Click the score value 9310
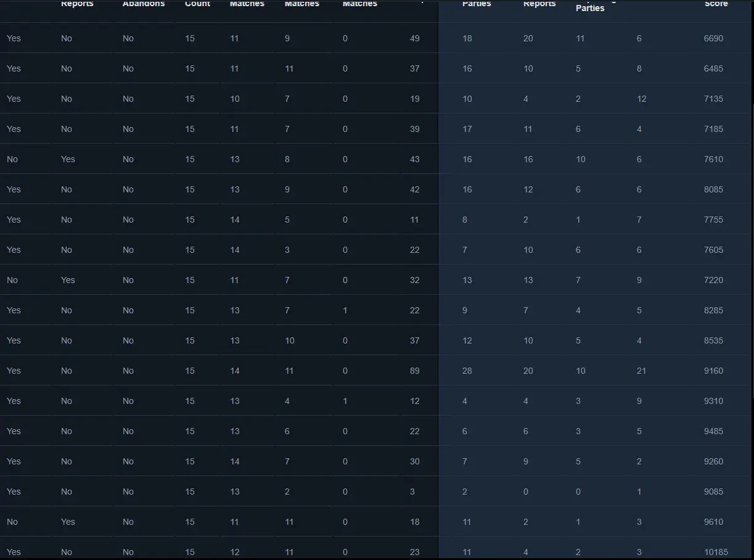This screenshot has height=560, width=754. click(713, 401)
